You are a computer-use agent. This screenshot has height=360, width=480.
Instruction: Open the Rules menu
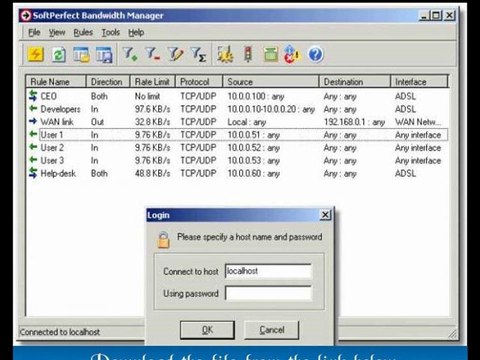[x=83, y=32]
